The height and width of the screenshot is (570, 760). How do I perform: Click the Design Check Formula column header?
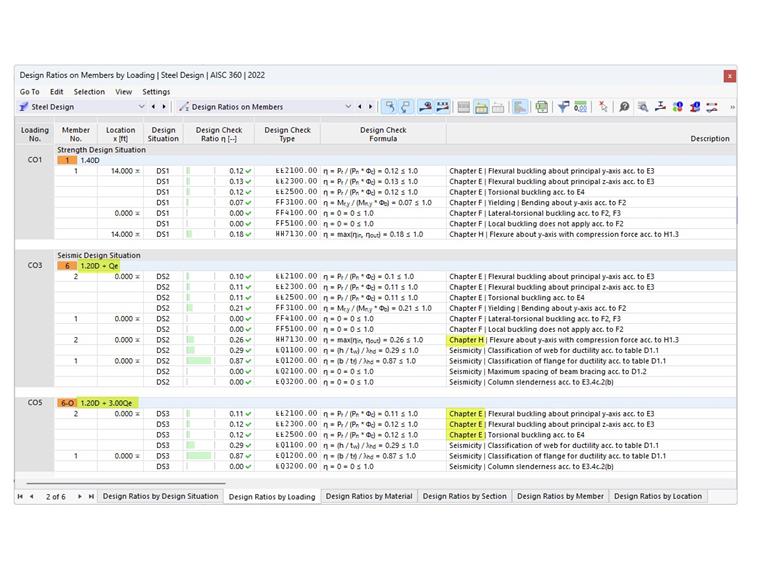(x=383, y=134)
